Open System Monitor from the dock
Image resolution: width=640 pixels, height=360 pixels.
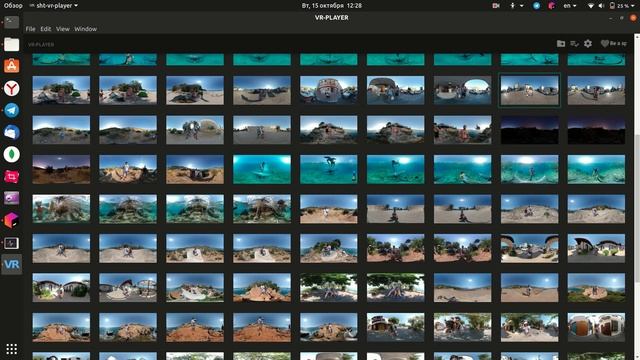11,243
